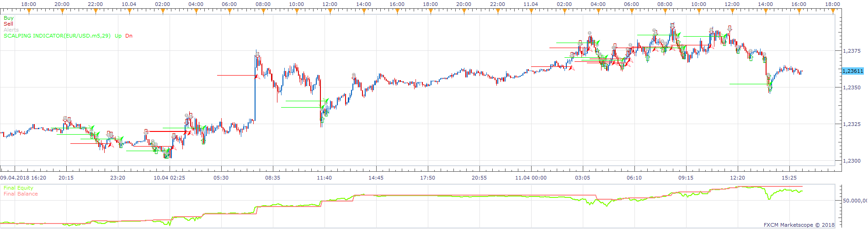The width and height of the screenshot is (868, 229).
Task: Click the 09:15 bottom axis label
Action: click(x=686, y=178)
